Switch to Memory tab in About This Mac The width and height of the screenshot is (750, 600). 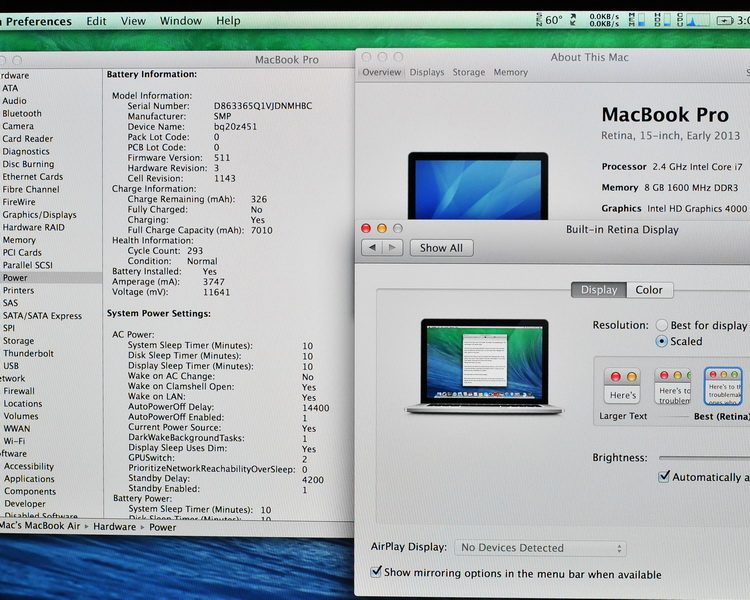510,72
